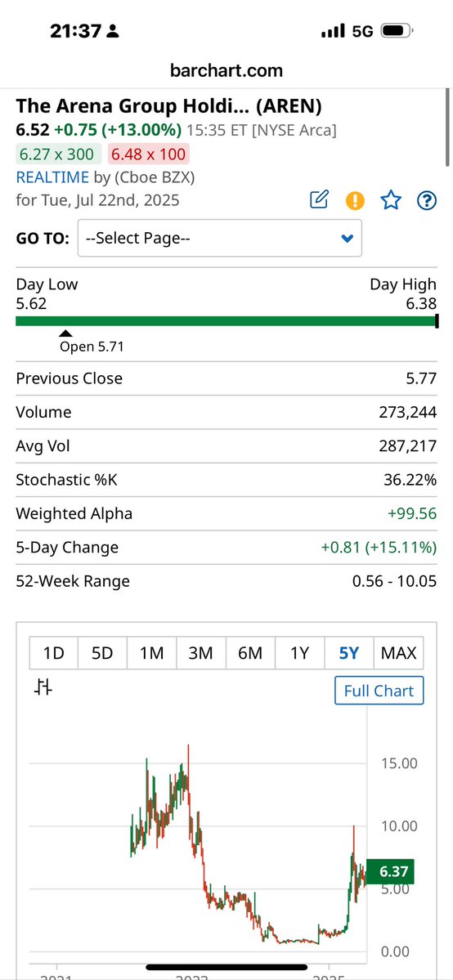The width and height of the screenshot is (453, 980).
Task: Tap the Stochastic %K value 36.22%
Action: click(x=410, y=480)
